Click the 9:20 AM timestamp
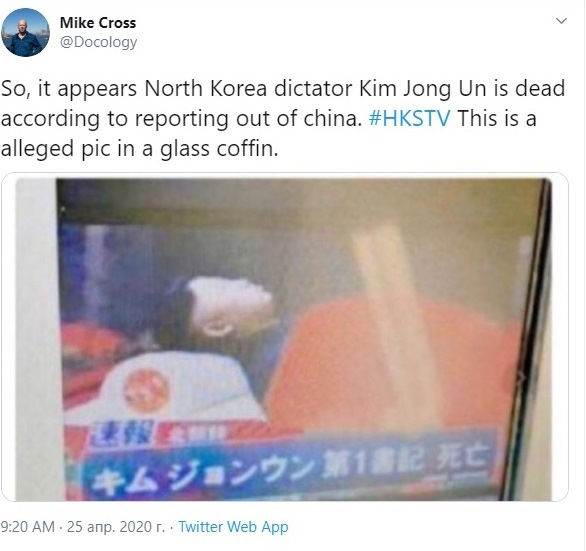 click(x=27, y=527)
